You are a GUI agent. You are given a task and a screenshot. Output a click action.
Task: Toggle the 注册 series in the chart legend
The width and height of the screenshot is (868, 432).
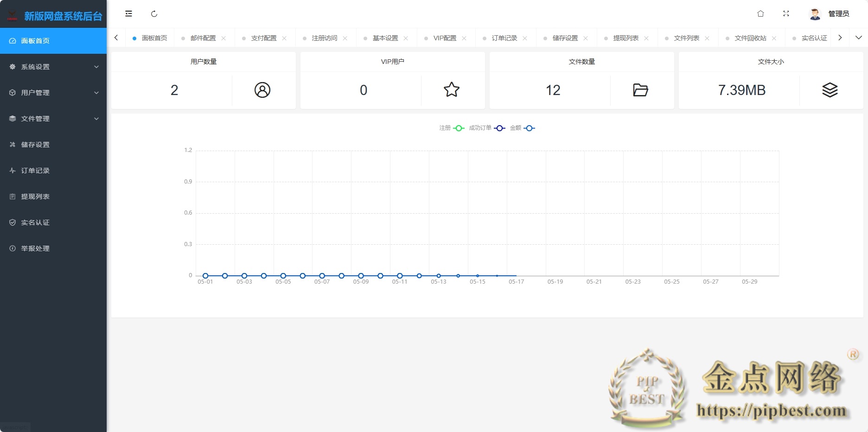pyautogui.click(x=451, y=128)
